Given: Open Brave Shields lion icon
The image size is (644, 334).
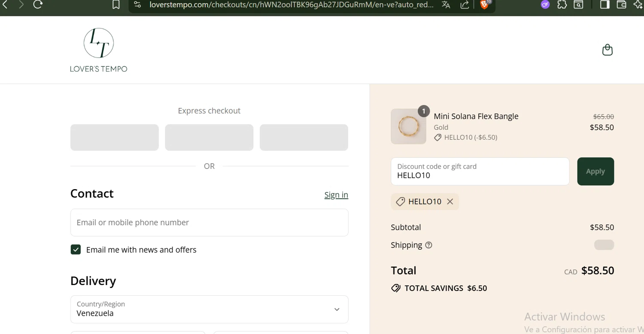Looking at the screenshot, I should click(x=484, y=5).
